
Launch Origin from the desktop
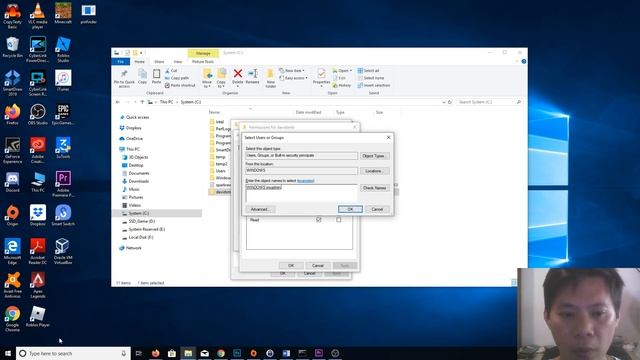[x=12, y=215]
